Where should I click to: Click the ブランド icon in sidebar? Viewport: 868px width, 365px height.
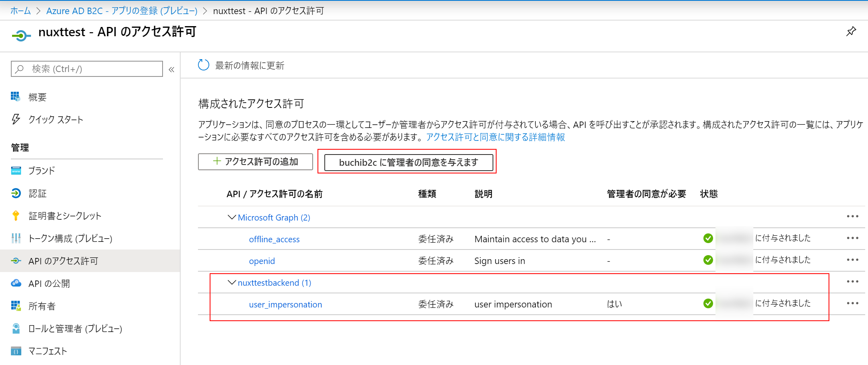point(16,170)
